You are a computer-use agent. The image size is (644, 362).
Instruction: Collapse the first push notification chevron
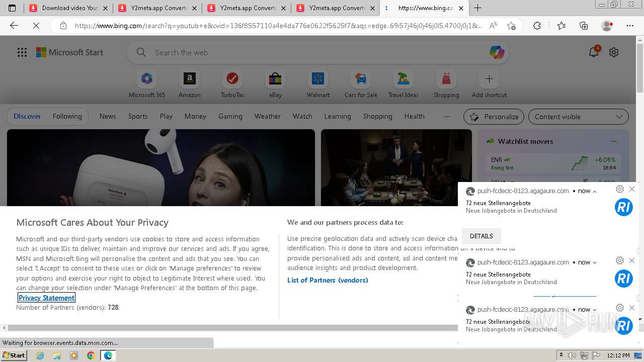point(595,192)
